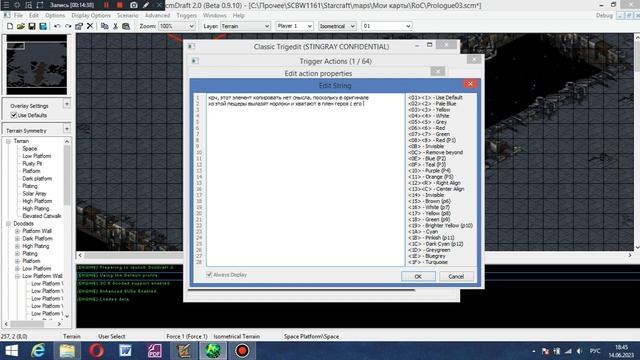Viewport: 640px width, 360px height.
Task: Open the Scenario menu
Action: [127, 16]
